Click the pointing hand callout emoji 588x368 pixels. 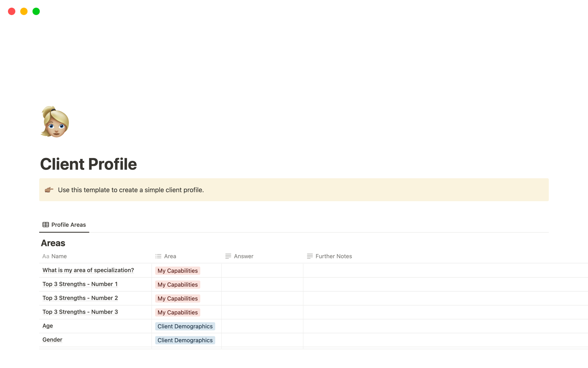coord(49,190)
